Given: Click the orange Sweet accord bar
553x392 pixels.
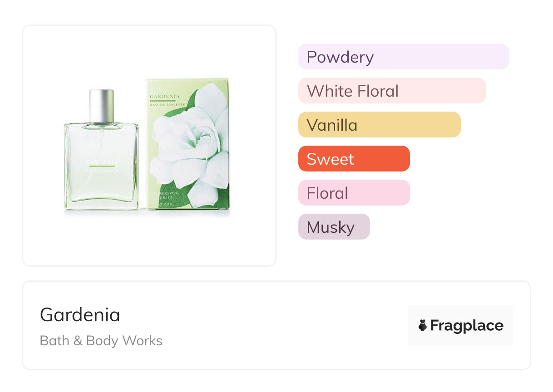Looking at the screenshot, I should coord(354,159).
